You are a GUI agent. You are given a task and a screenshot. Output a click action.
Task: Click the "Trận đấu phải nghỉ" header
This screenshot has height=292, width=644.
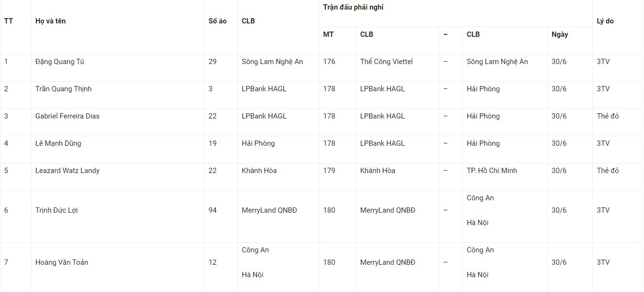click(x=353, y=7)
